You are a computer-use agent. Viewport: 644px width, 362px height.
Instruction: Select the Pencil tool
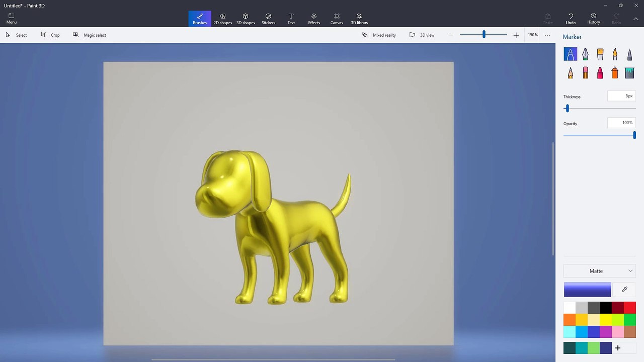(x=570, y=73)
